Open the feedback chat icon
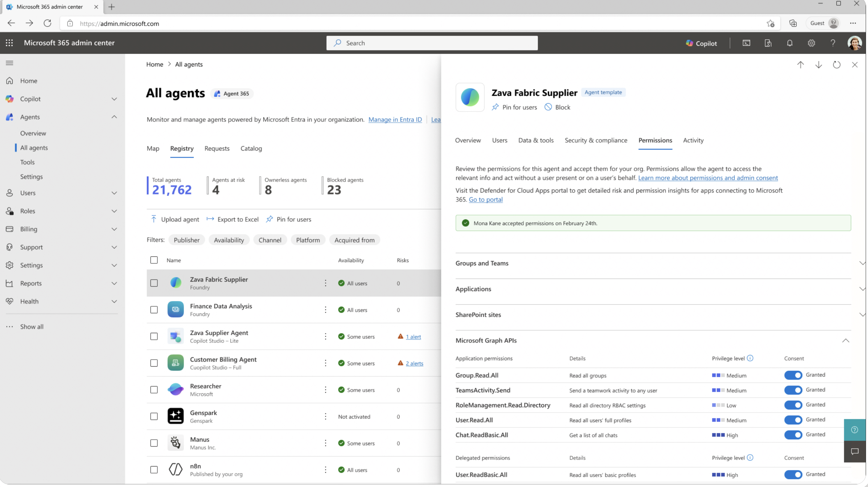Image resolution: width=868 pixels, height=487 pixels. coord(854,452)
